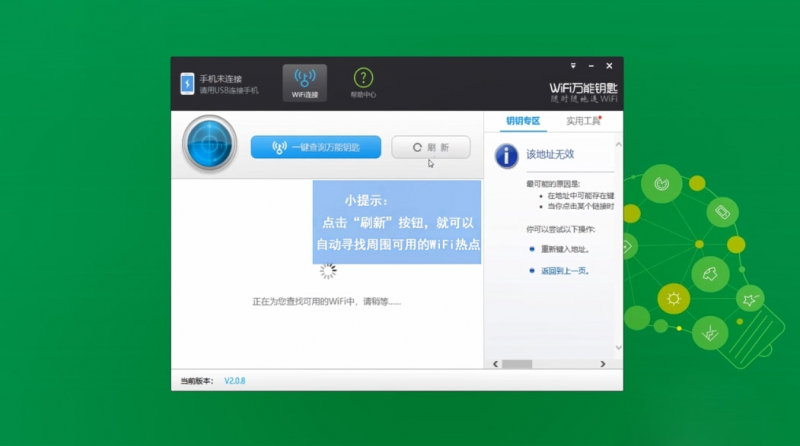Click the 请用USB连接手机 text
This screenshot has height=446, width=800.
pyautogui.click(x=229, y=90)
